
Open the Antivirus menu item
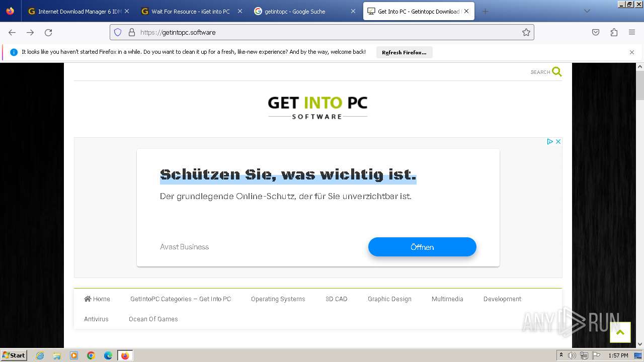(x=96, y=319)
